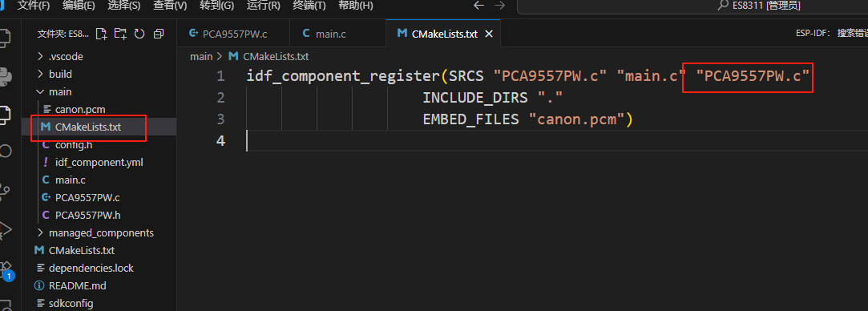Click the New File icon in explorer header
This screenshot has width=868, height=311.
click(x=101, y=34)
